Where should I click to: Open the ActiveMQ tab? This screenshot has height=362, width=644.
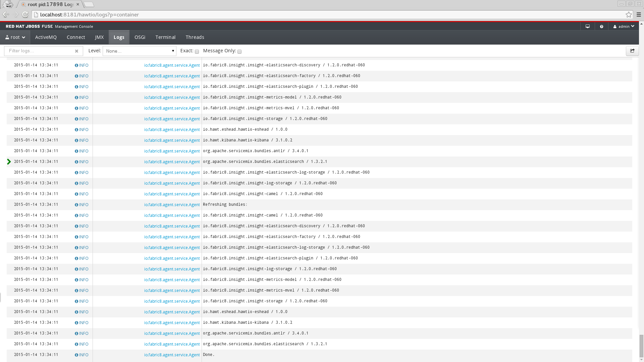(46, 37)
